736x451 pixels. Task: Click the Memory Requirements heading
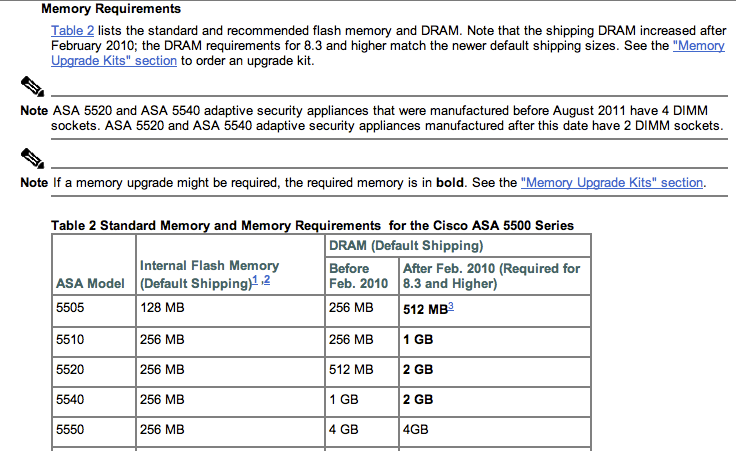(x=110, y=9)
